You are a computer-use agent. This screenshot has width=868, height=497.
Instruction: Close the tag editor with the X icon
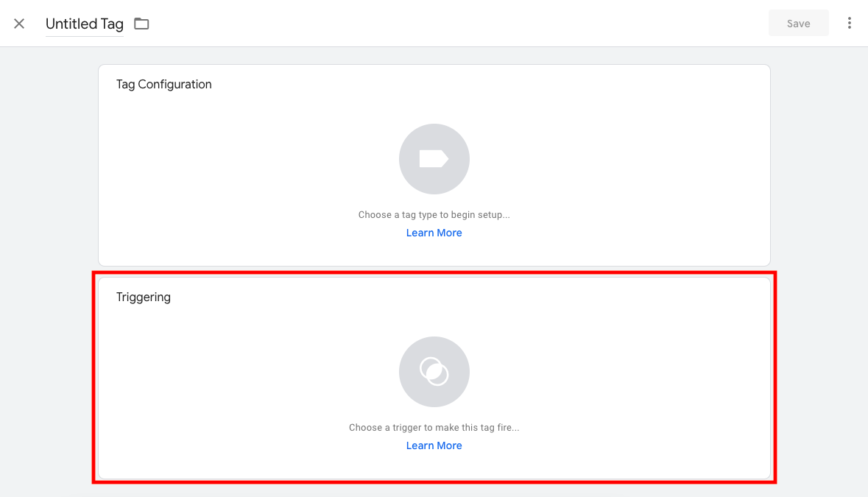19,24
